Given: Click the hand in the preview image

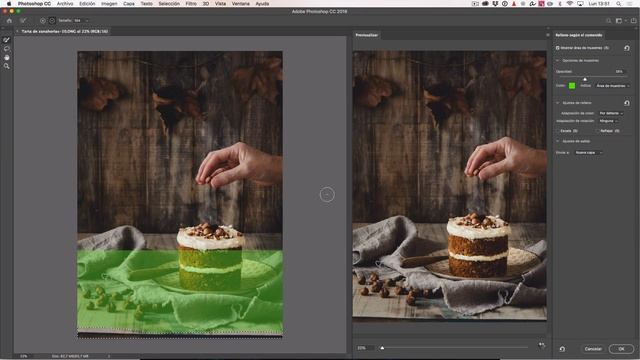Looking at the screenshot, I should (x=505, y=159).
